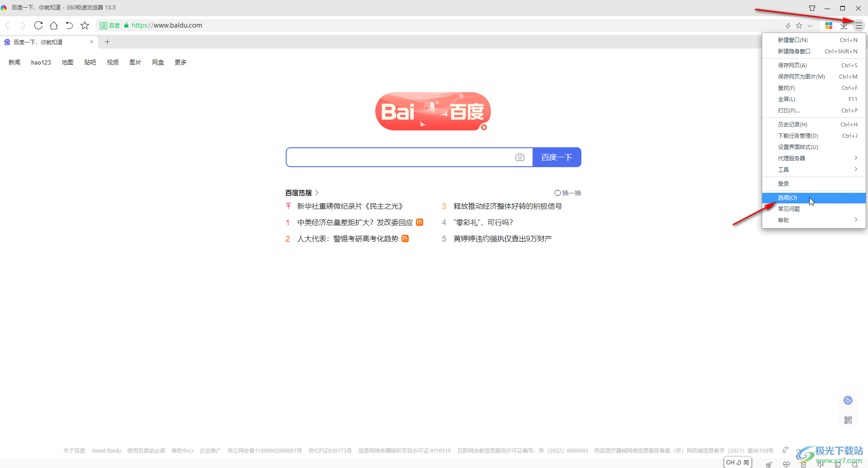Expand the 工具 submenu
The width and height of the screenshot is (868, 468).
(x=814, y=169)
